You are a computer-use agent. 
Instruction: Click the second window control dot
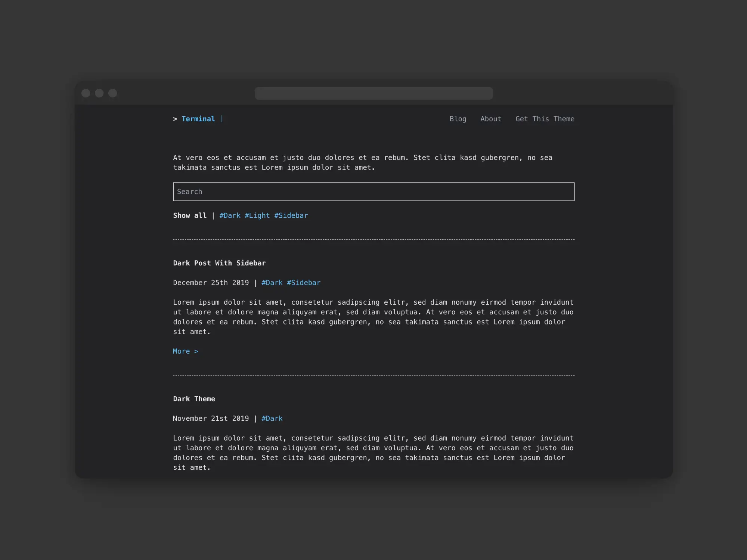pyautogui.click(x=99, y=93)
